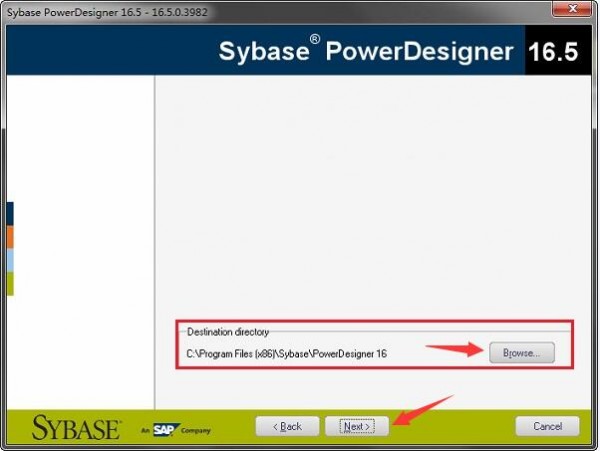Go Back to previous installer step
Viewport: 600px width, 451px height.
click(x=287, y=426)
